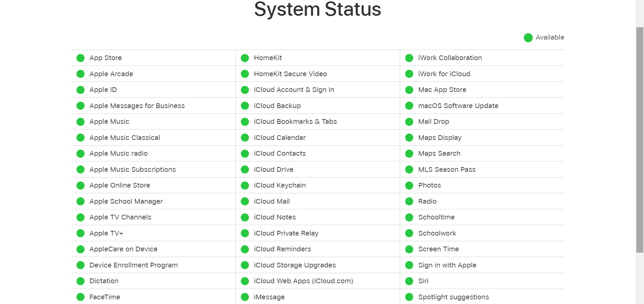Click the green indicator next to HomeKit

click(x=245, y=58)
